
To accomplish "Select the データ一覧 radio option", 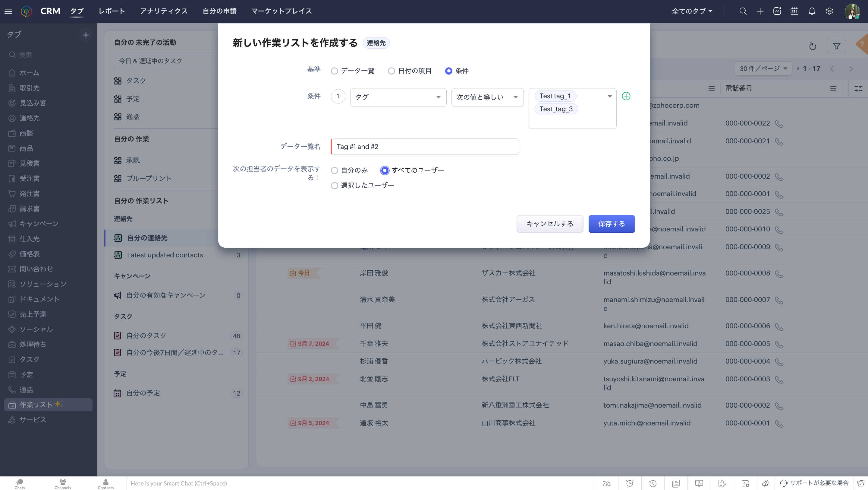I will coord(334,71).
